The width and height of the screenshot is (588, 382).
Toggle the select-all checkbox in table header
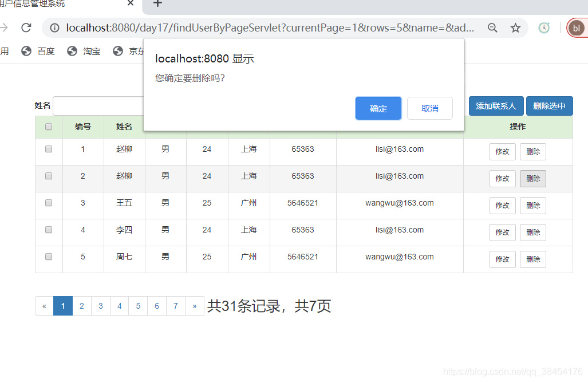(x=49, y=127)
